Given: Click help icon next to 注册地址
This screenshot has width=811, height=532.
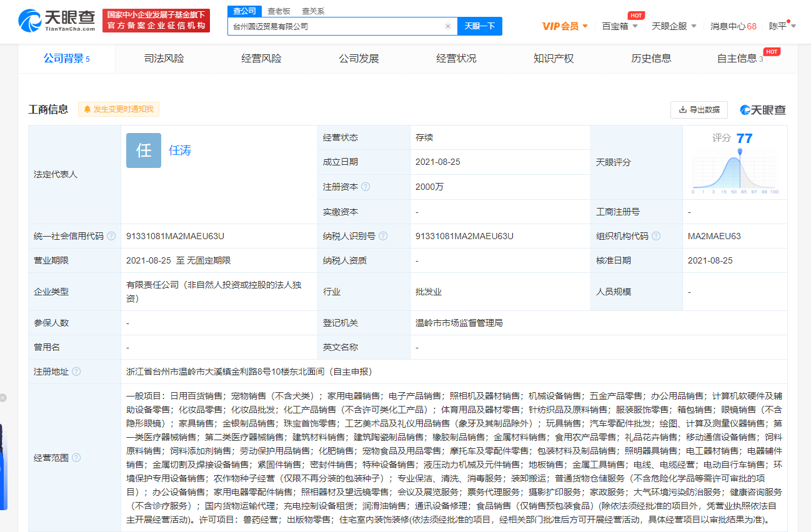Looking at the screenshot, I should coord(76,372).
